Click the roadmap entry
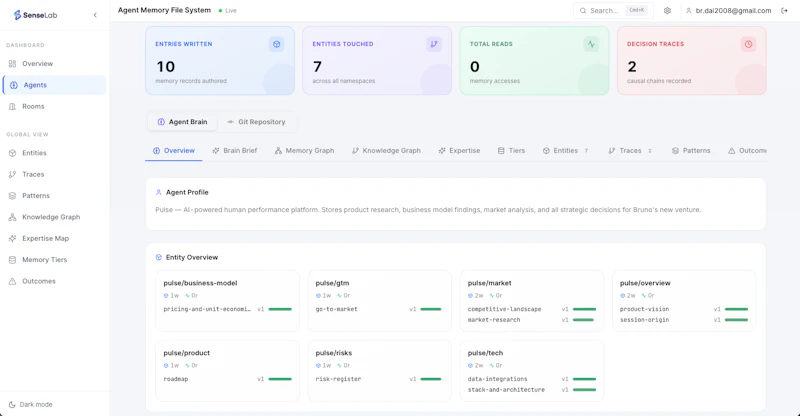Image resolution: width=800 pixels, height=416 pixels. click(176, 379)
